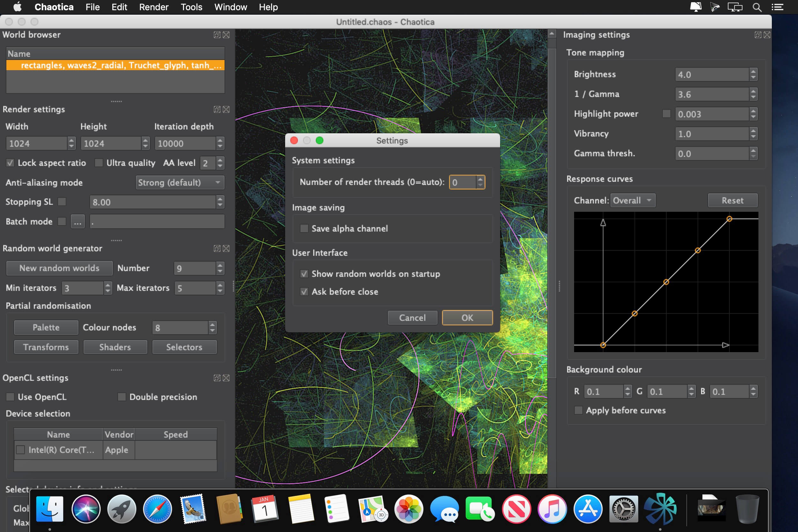Open System Preferences from the dock

[x=624, y=509]
